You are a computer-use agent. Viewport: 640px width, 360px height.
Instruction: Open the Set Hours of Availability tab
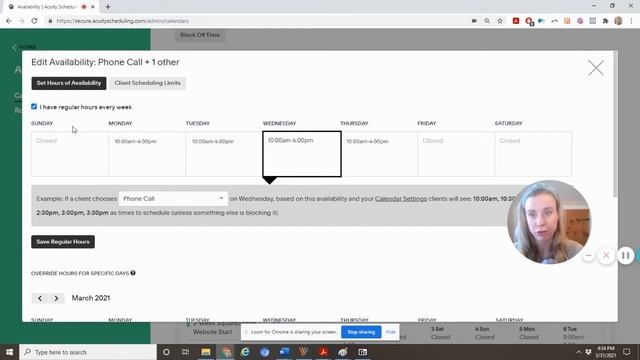click(69, 83)
